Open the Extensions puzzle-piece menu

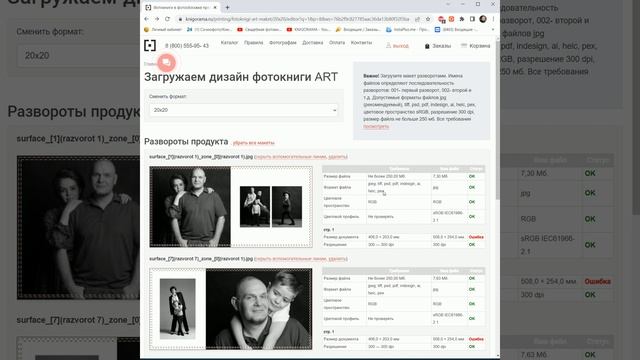click(x=462, y=19)
